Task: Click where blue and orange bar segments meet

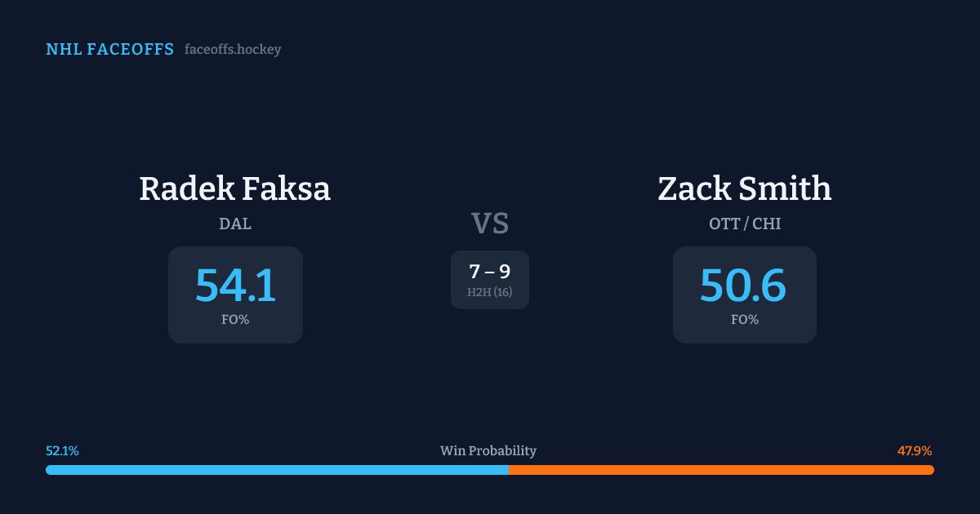Action: [x=509, y=470]
